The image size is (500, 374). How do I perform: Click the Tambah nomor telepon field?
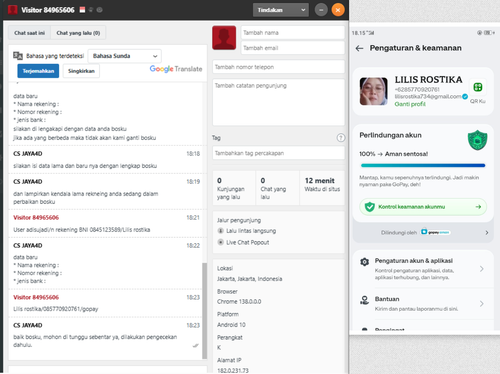278,67
